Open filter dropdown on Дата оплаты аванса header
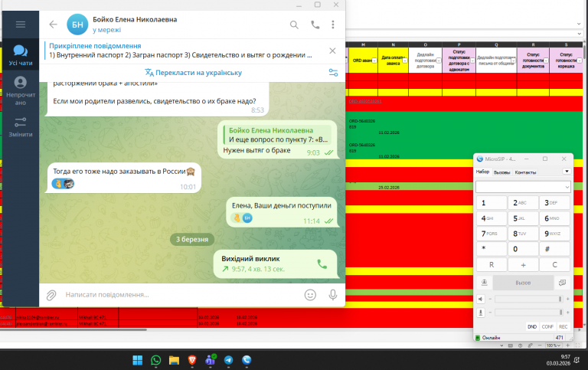 point(405,61)
